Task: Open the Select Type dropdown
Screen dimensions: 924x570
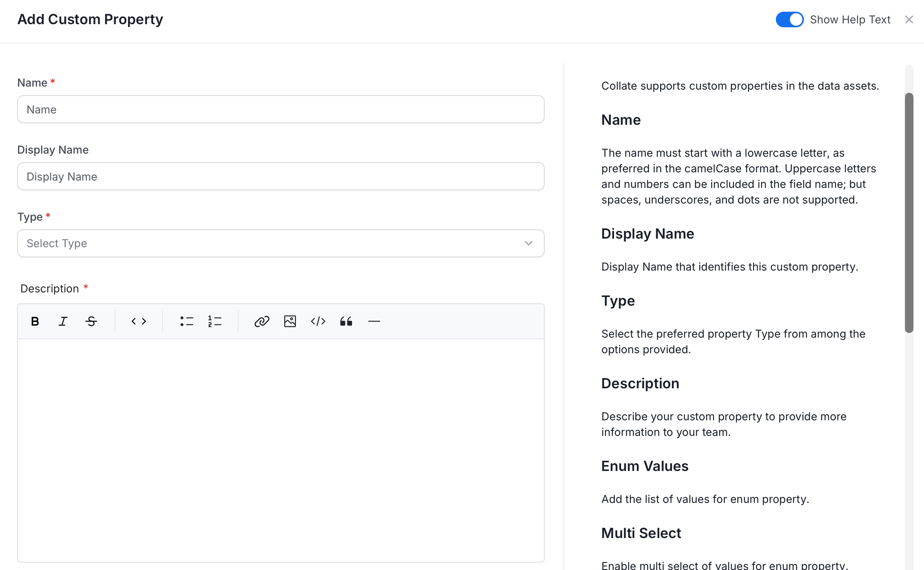Action: 281,243
